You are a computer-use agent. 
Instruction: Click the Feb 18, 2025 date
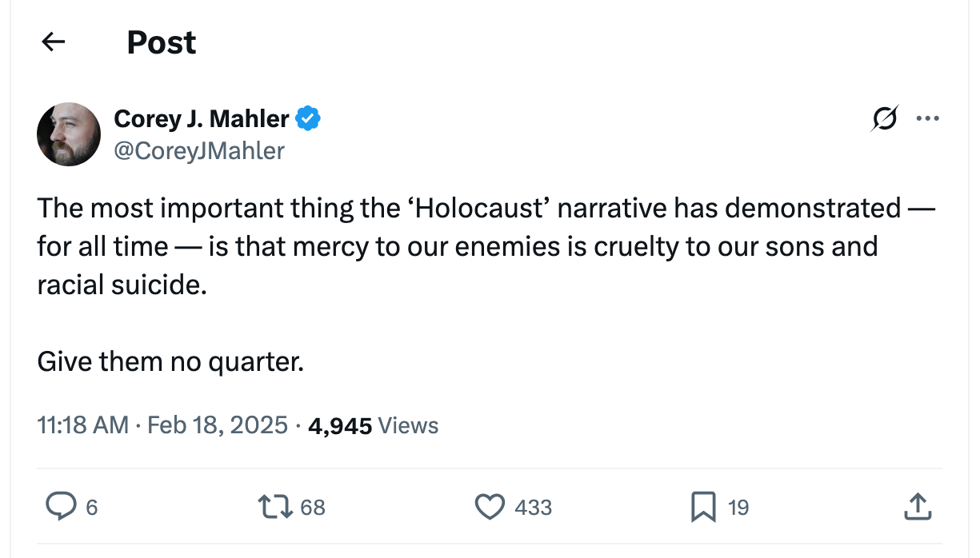coord(215,425)
